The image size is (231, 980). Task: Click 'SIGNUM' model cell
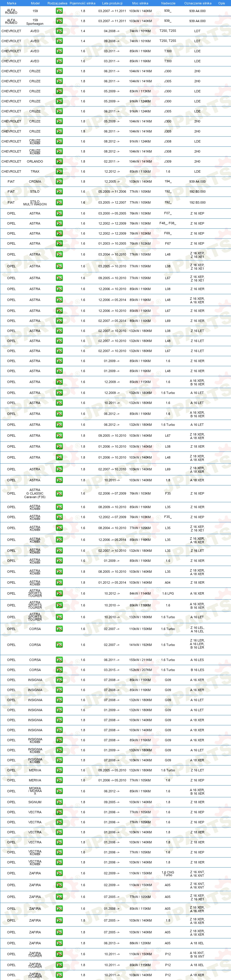coord(35,802)
